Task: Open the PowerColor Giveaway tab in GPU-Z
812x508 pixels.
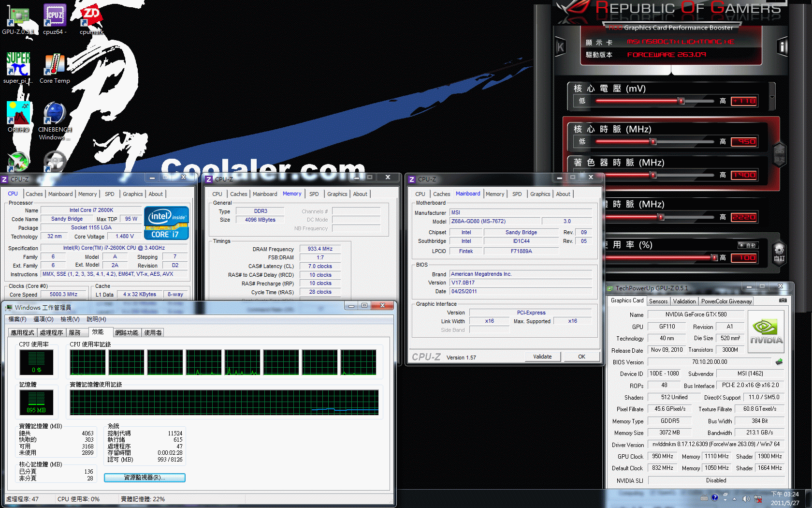Action: coord(726,301)
